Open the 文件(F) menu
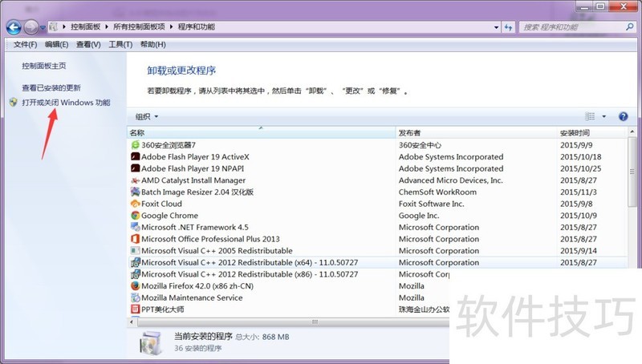Image resolution: width=642 pixels, height=364 pixels. [25, 45]
